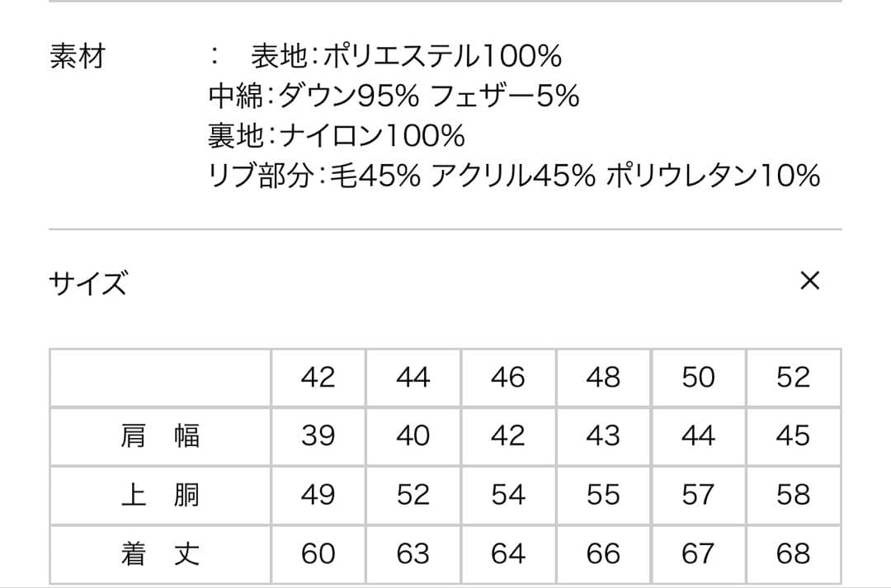Select size 48 column header
Image resolution: width=891 pixels, height=588 pixels.
click(x=602, y=378)
